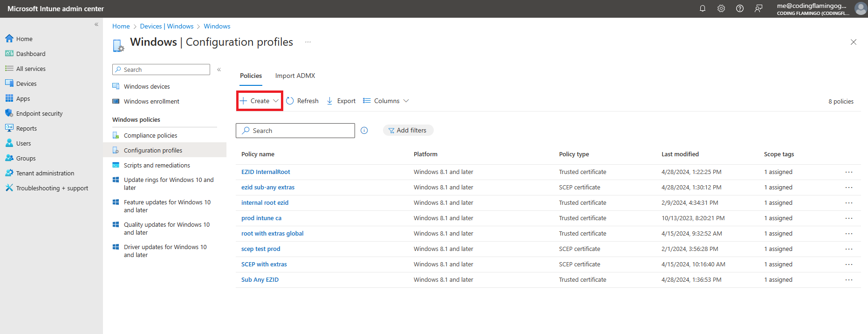
Task: Open ellipsis menu for prod intune ca row
Action: 849,218
